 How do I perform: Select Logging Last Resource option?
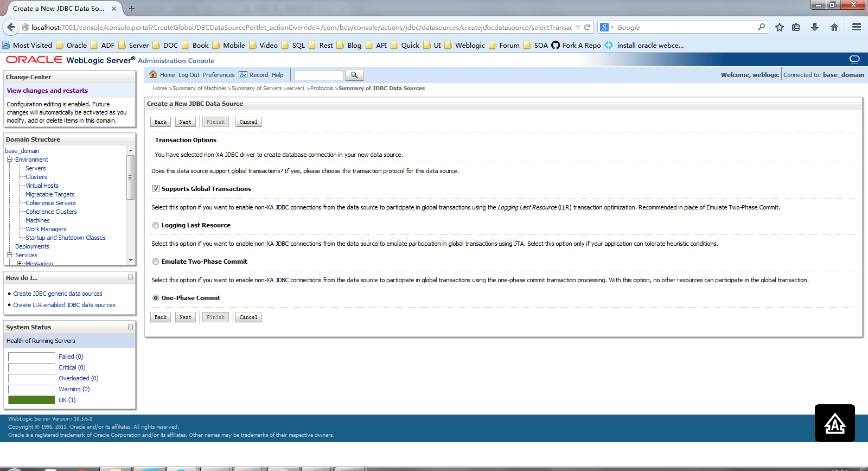tap(156, 225)
